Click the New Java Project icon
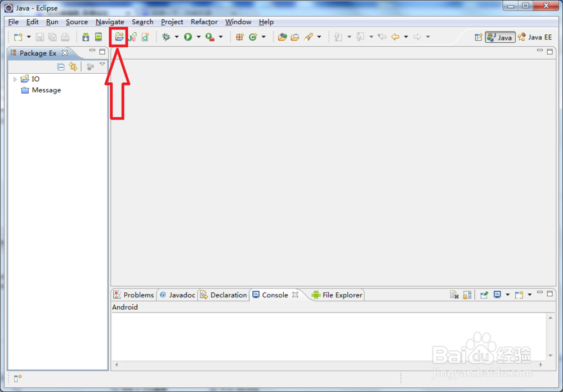Image resolution: width=563 pixels, height=392 pixels. pyautogui.click(x=119, y=37)
